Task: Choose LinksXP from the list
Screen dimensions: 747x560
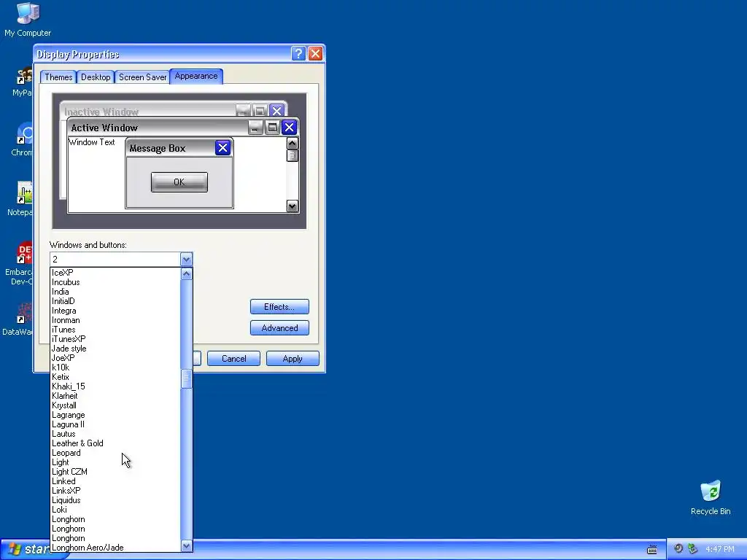Action: tap(115, 491)
